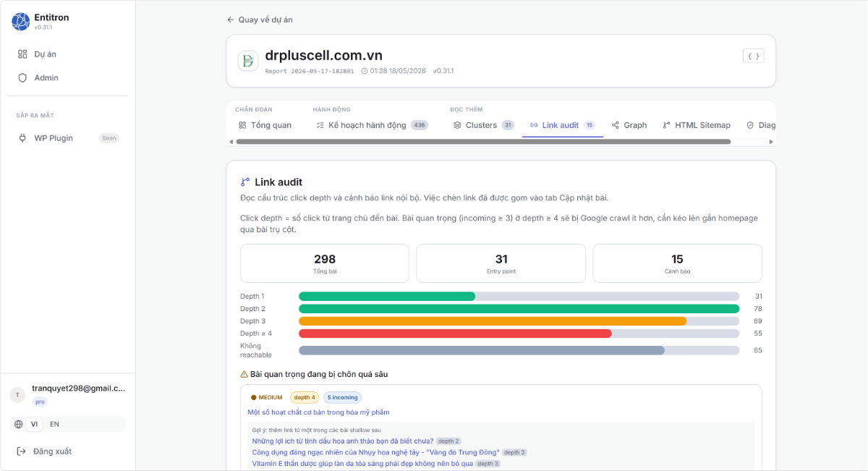The image size is (868, 471).
Task: Click the Report 2026-05-17-182801 text
Action: coord(310,71)
